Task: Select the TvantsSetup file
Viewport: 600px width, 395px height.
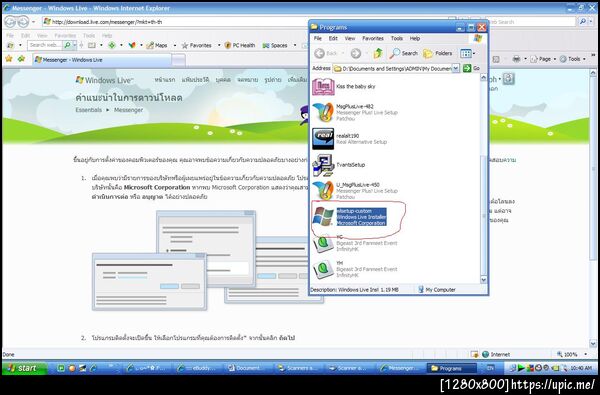Action: click(x=339, y=165)
